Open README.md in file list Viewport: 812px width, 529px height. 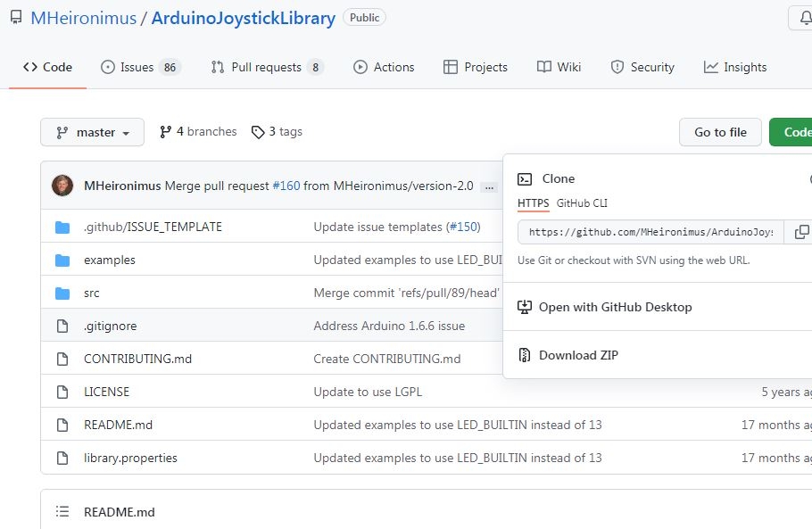(118, 425)
